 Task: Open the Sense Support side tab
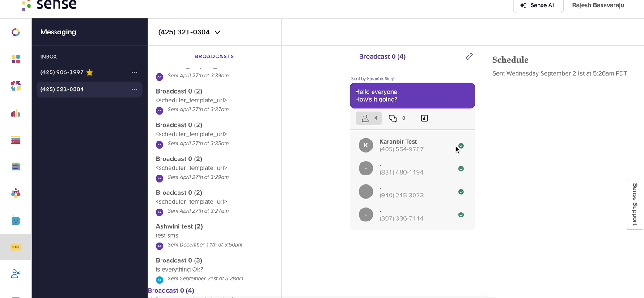635,204
